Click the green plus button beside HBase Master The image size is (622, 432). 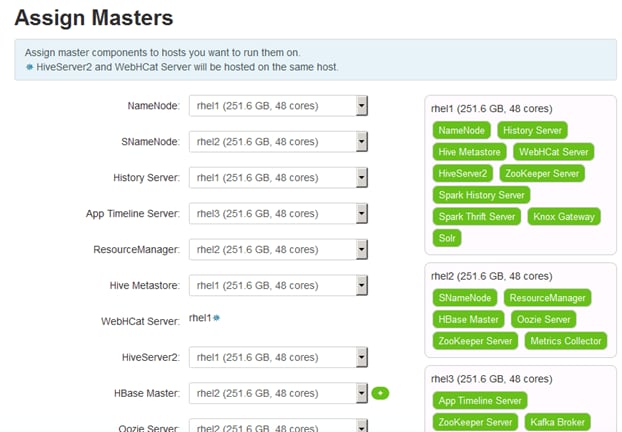pyautogui.click(x=380, y=393)
